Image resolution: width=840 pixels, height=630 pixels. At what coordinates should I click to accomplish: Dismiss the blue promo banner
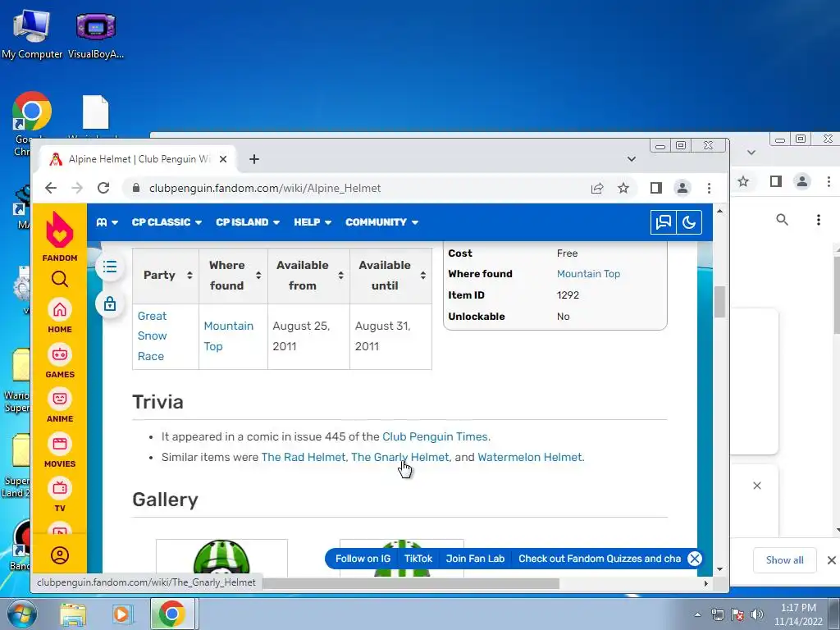(694, 559)
